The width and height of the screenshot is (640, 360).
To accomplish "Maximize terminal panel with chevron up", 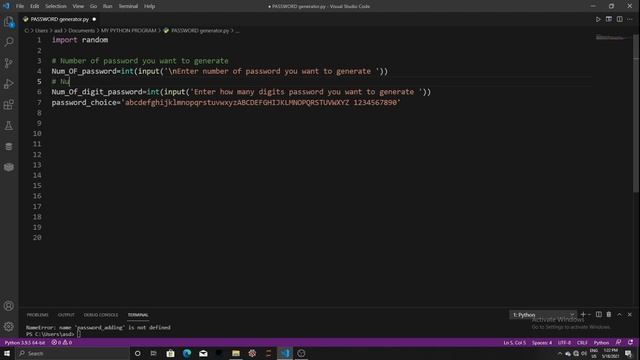I will [x=619, y=314].
